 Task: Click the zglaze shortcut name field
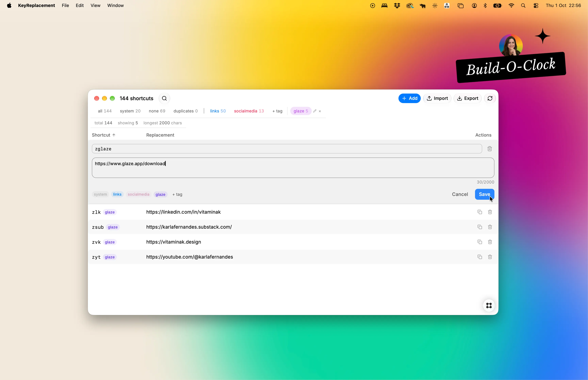pos(287,149)
